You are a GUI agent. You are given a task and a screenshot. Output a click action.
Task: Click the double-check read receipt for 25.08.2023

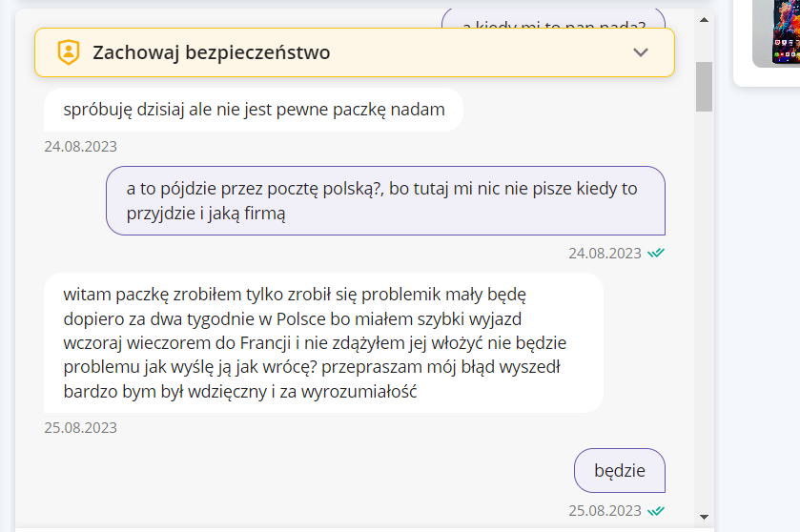[x=656, y=510]
